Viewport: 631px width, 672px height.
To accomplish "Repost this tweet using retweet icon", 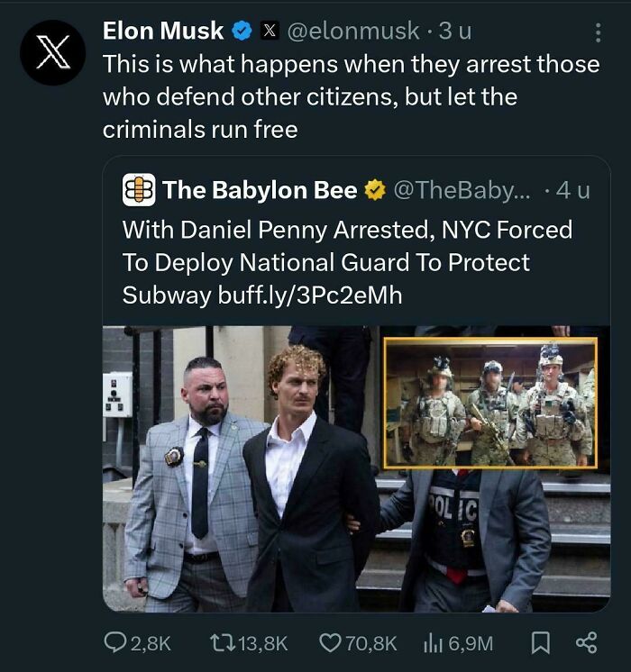I will tap(219, 642).
